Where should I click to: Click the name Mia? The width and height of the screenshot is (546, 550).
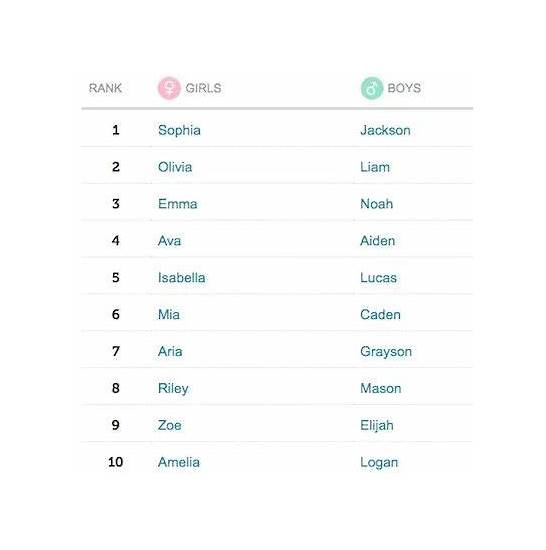pyautogui.click(x=169, y=315)
